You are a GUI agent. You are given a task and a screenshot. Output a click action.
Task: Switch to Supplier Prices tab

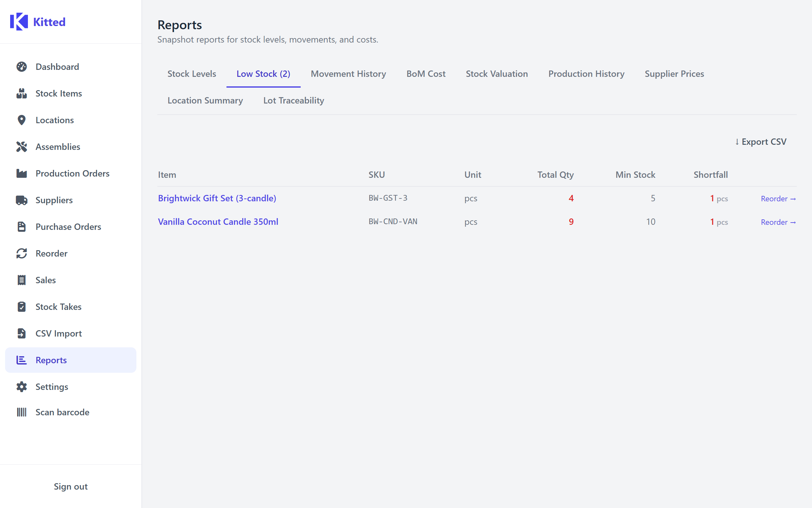[x=674, y=74]
